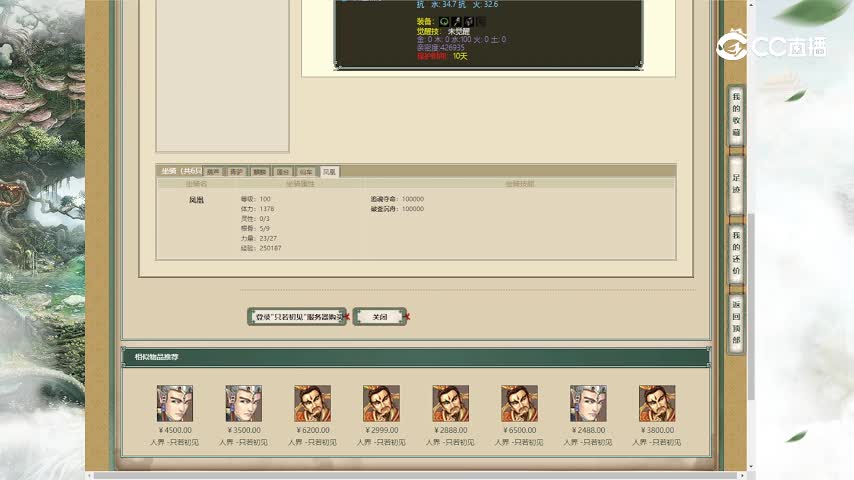Click the second equipment icon after the ring

click(456, 21)
